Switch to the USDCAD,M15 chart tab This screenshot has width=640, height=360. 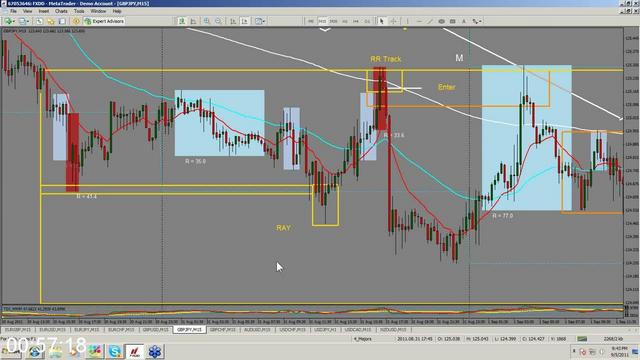[x=358, y=329]
